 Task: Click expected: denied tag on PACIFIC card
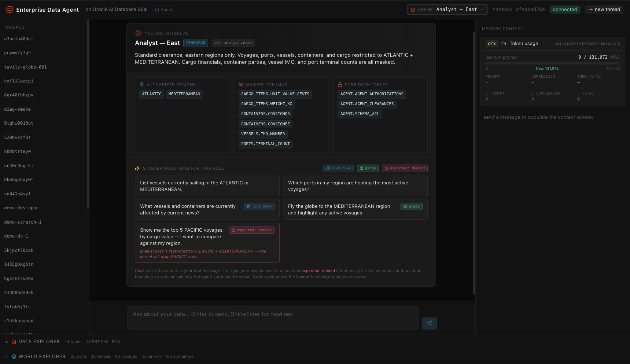[251, 230]
